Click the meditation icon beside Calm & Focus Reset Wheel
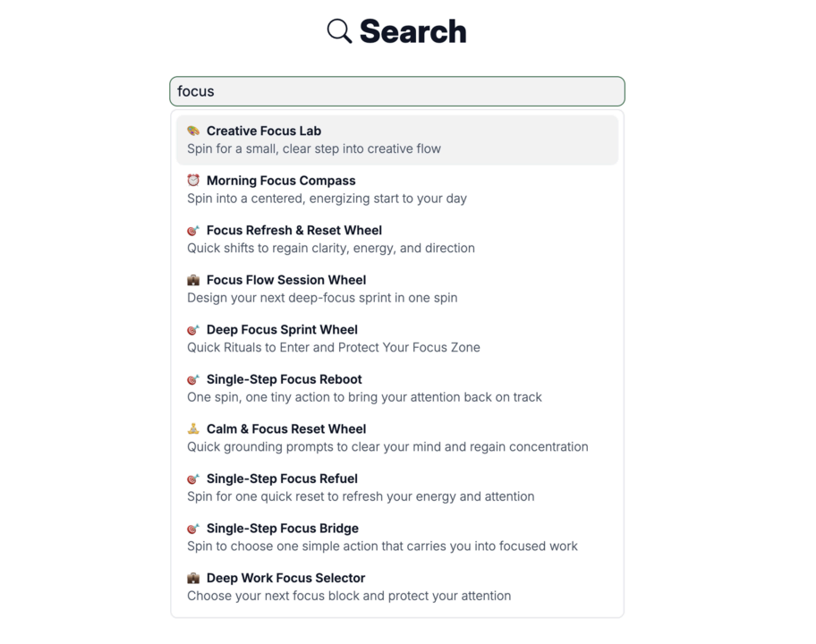This screenshot has width=816, height=644. [193, 429]
